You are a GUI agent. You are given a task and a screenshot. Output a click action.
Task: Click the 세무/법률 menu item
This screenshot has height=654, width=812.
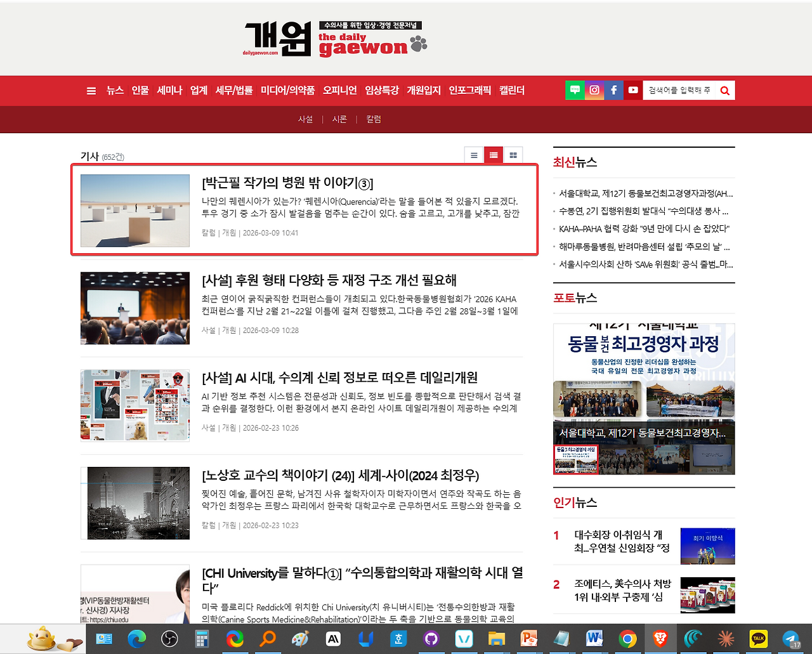point(234,91)
